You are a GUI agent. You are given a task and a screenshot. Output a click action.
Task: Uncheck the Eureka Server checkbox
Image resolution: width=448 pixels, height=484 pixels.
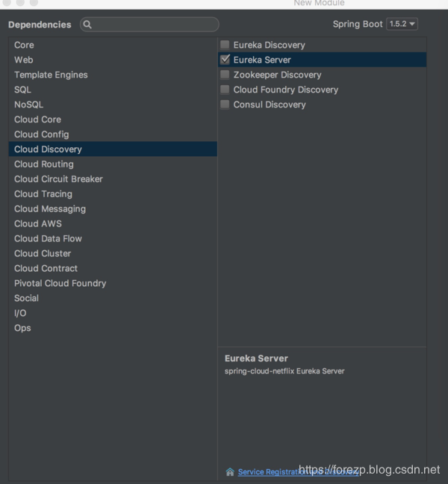[x=225, y=60]
